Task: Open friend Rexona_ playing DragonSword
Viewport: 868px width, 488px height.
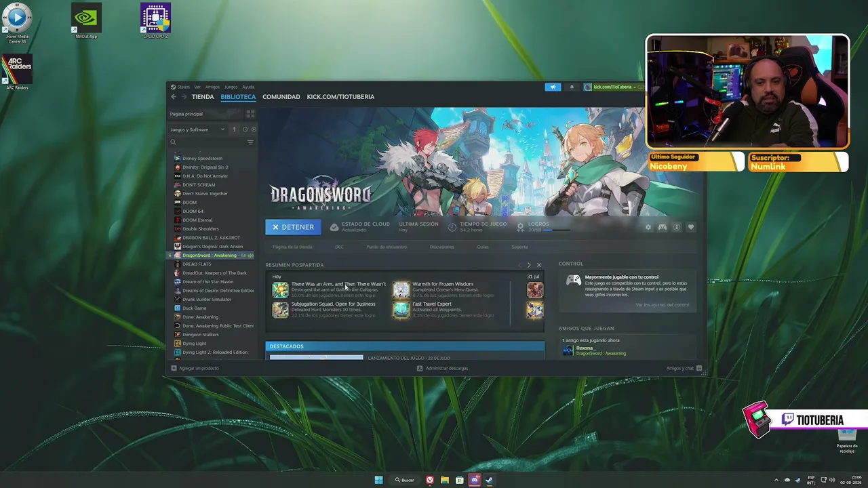Action: click(x=595, y=350)
